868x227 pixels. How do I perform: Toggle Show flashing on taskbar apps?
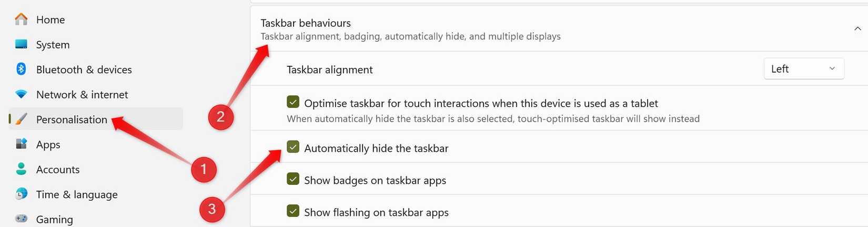(293, 211)
